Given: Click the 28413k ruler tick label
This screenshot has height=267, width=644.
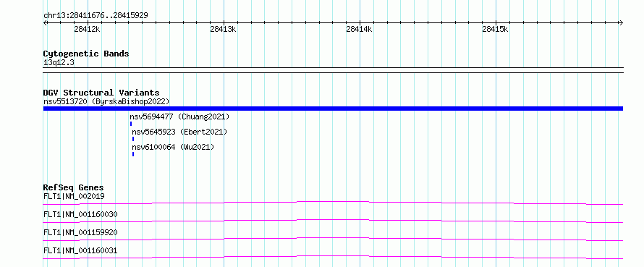Looking at the screenshot, I should [x=223, y=29].
